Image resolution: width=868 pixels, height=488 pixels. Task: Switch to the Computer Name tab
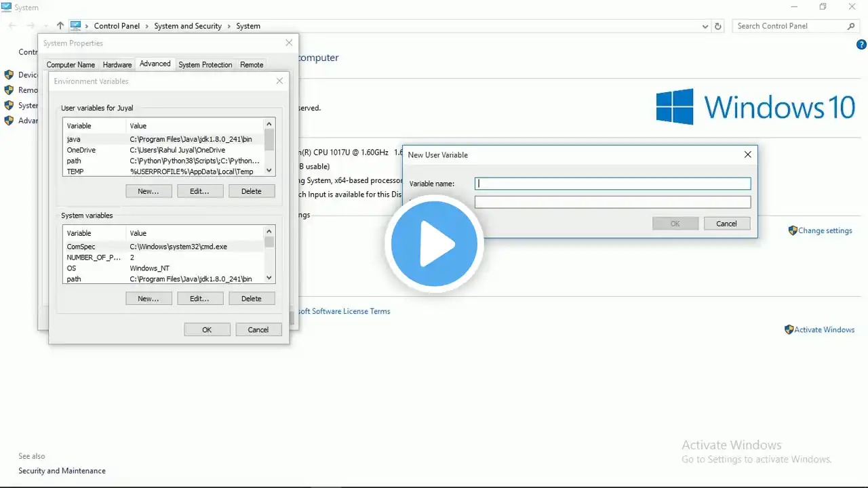point(71,65)
